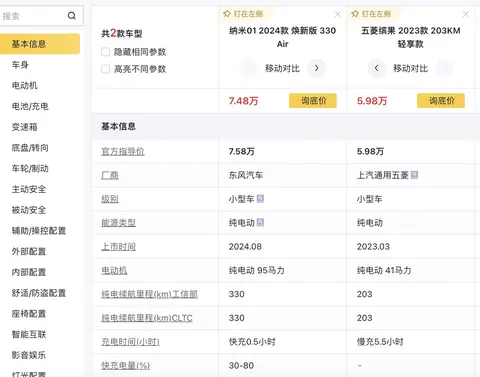Pin the 纳米01 column to the left

[x=243, y=14]
